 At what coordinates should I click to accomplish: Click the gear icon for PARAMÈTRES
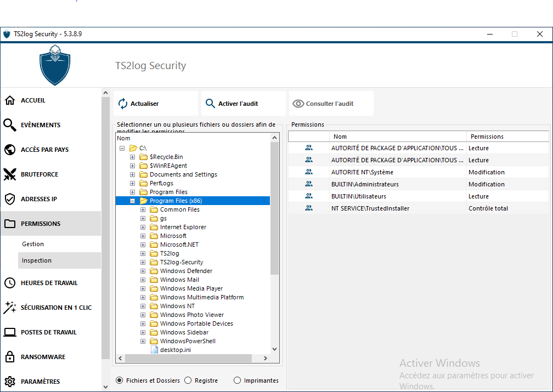[x=10, y=382]
